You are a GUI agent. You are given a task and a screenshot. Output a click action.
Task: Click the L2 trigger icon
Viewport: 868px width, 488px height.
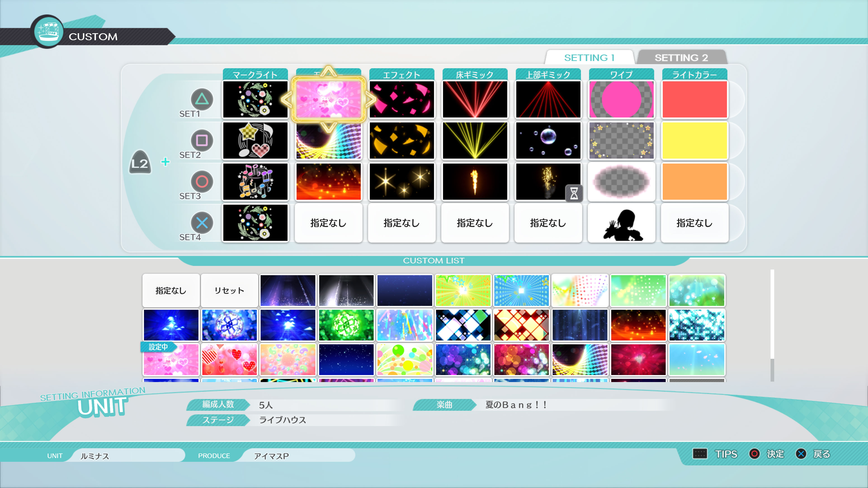140,163
